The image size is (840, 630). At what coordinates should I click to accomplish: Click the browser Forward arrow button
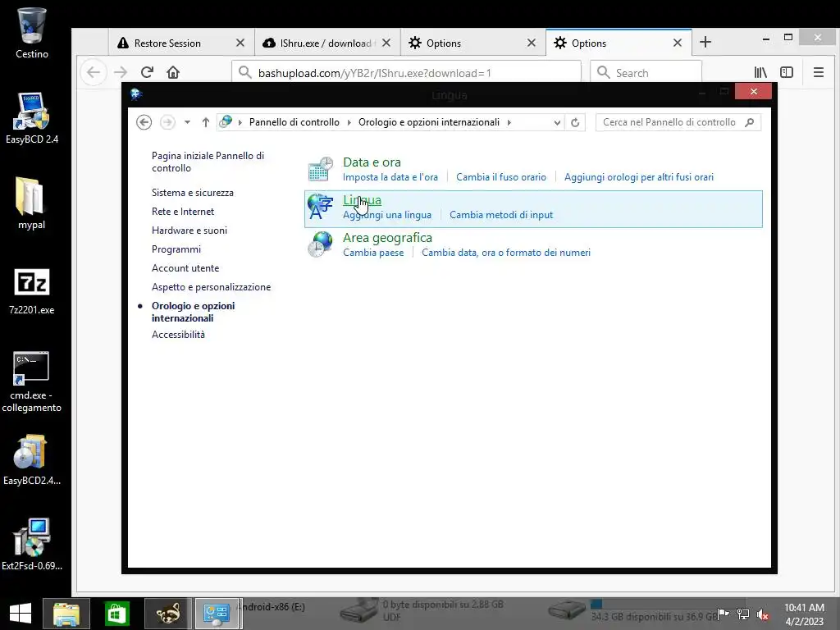pyautogui.click(x=121, y=72)
